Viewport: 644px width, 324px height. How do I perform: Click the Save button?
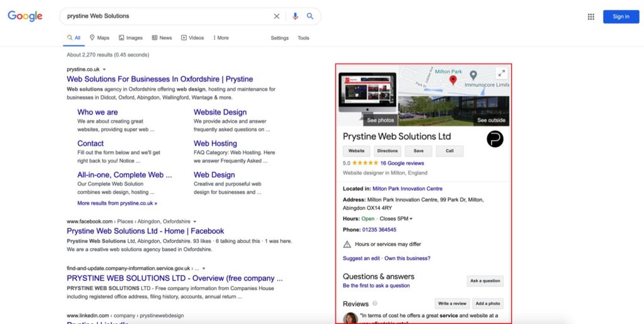[x=418, y=151]
